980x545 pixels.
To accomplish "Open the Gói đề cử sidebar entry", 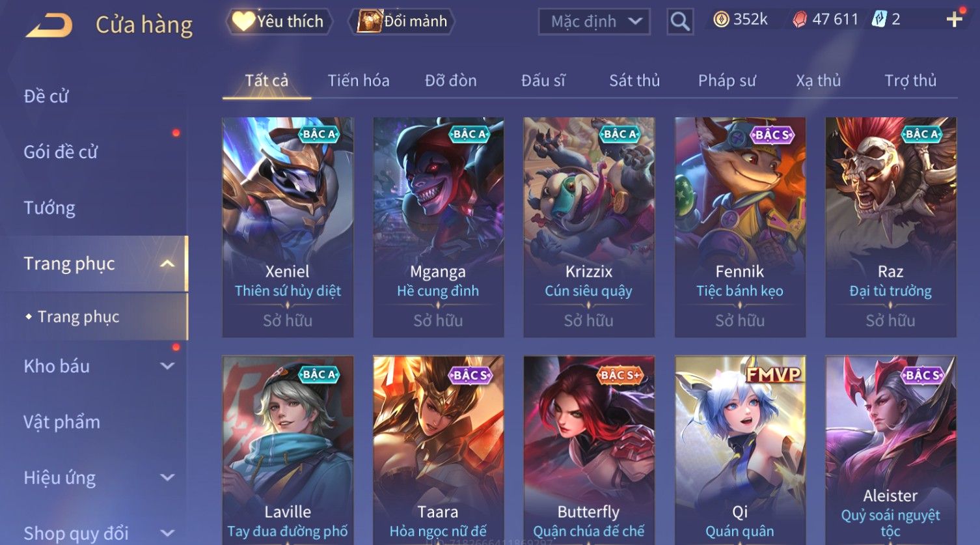I will 61,152.
